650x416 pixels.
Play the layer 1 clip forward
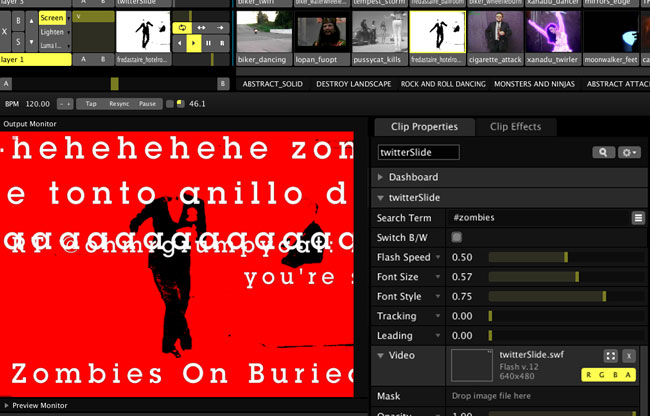pyautogui.click(x=194, y=43)
